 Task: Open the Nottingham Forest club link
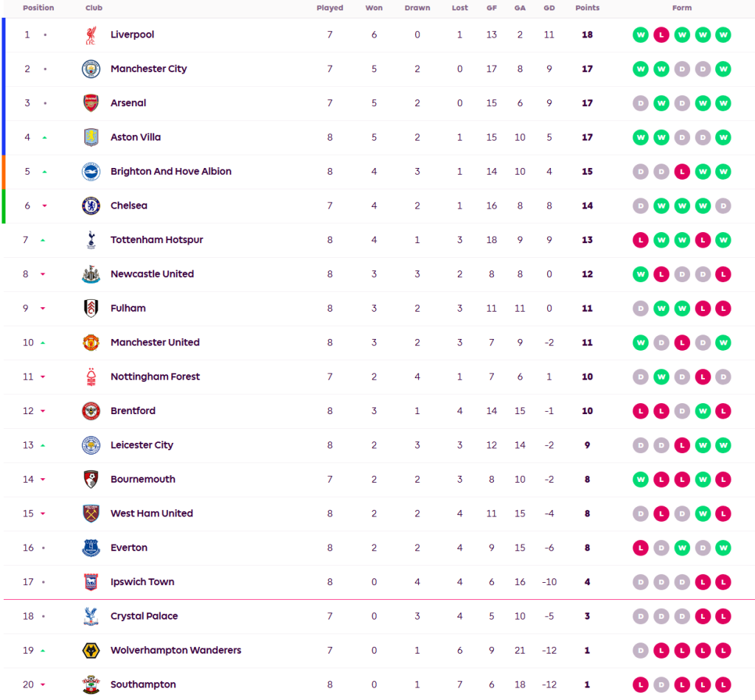(x=155, y=377)
